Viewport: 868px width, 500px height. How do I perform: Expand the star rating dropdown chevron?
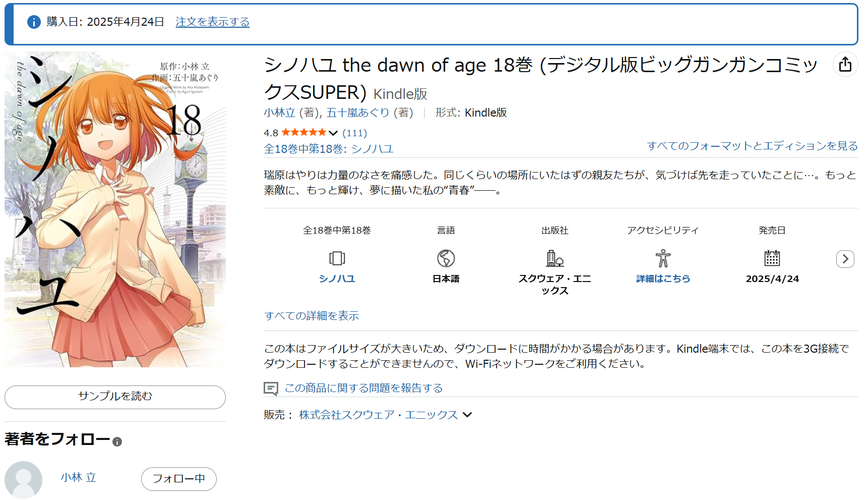(333, 133)
